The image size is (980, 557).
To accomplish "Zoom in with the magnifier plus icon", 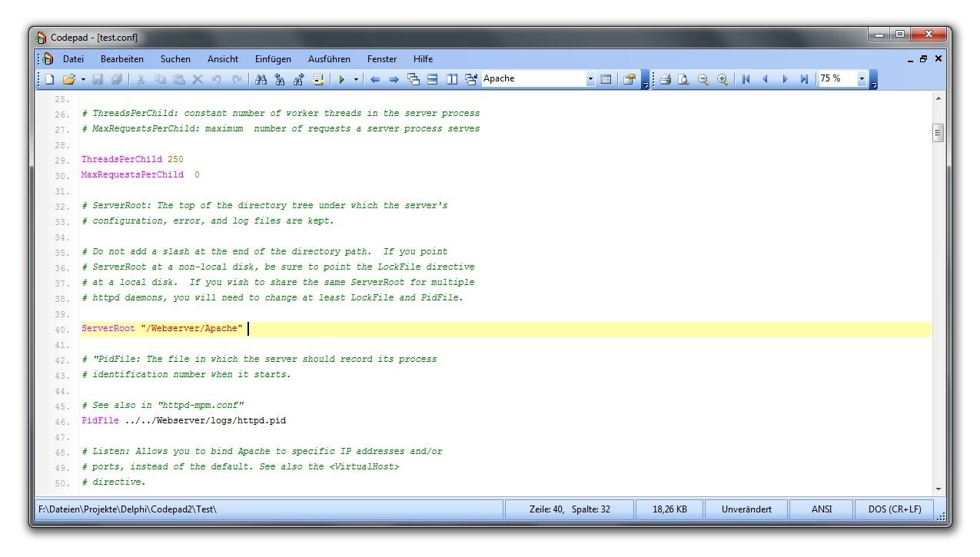I will pos(722,78).
